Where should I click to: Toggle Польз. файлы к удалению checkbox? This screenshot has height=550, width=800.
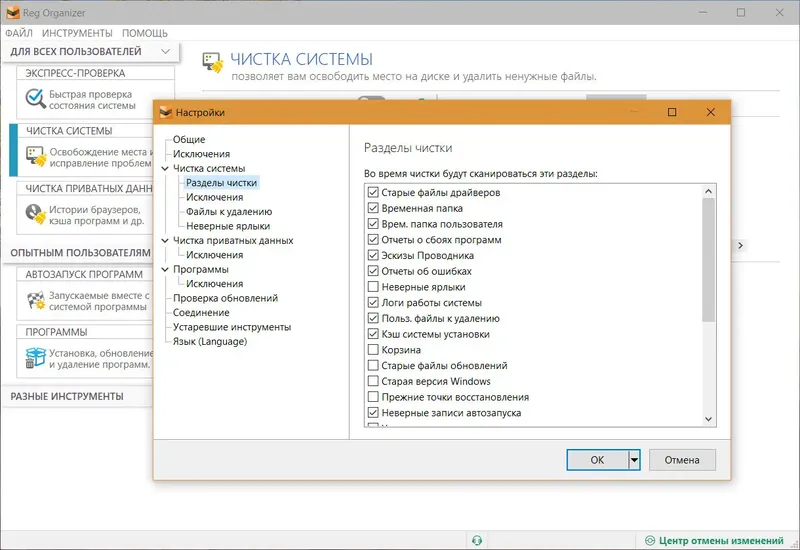click(x=373, y=318)
